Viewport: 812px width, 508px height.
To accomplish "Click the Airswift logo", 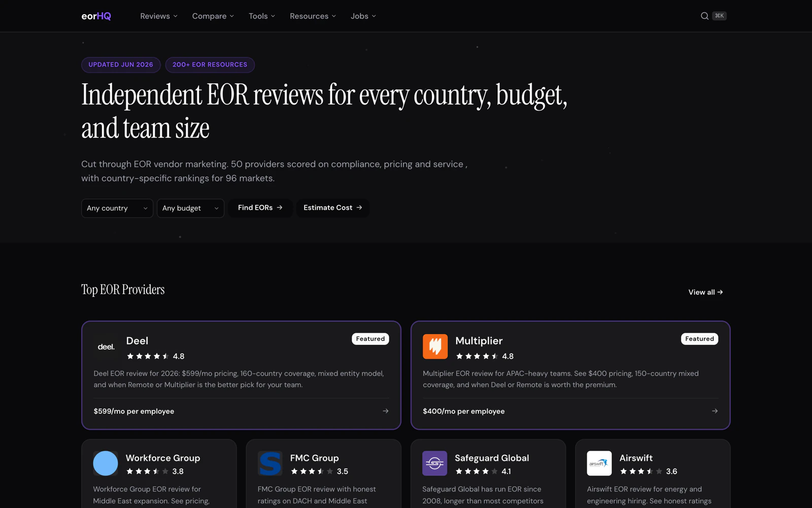I will coord(599,463).
